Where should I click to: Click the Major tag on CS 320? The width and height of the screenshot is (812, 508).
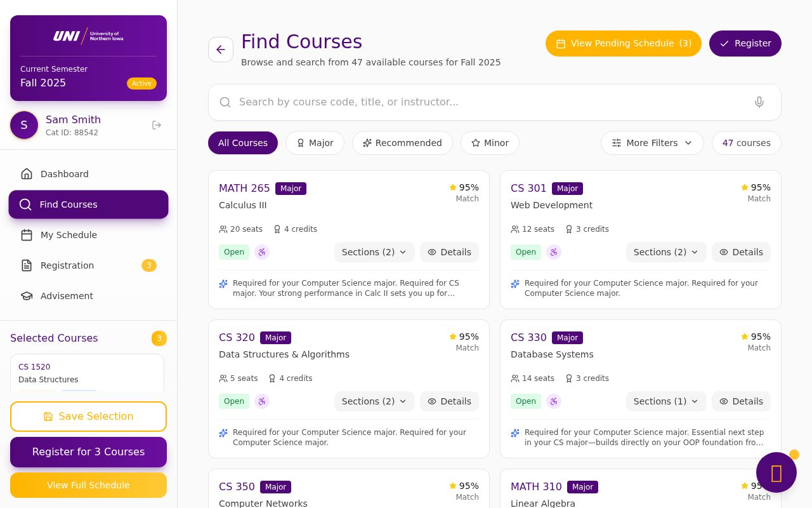coord(275,338)
